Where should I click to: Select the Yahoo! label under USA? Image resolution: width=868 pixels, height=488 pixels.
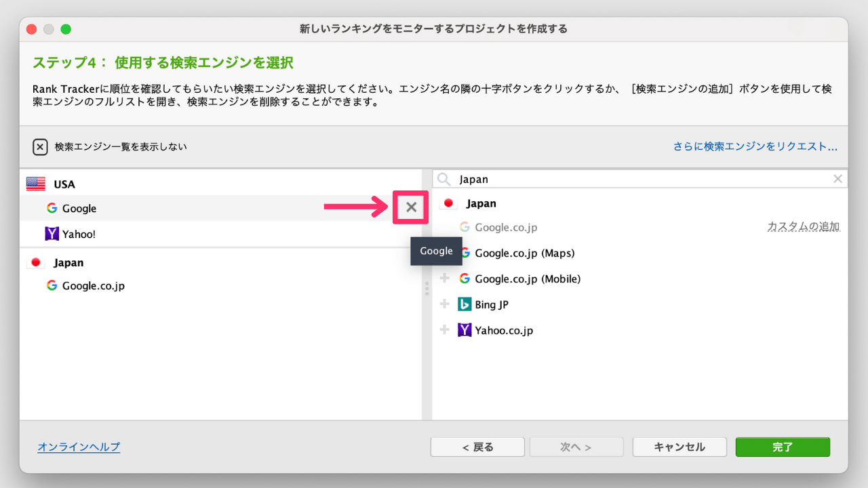pyautogui.click(x=79, y=234)
